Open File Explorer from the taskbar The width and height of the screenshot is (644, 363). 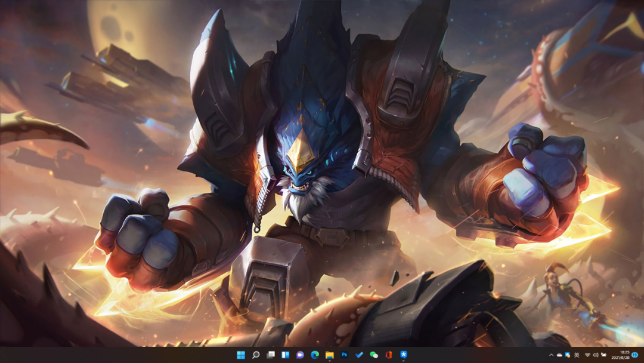[x=329, y=355]
